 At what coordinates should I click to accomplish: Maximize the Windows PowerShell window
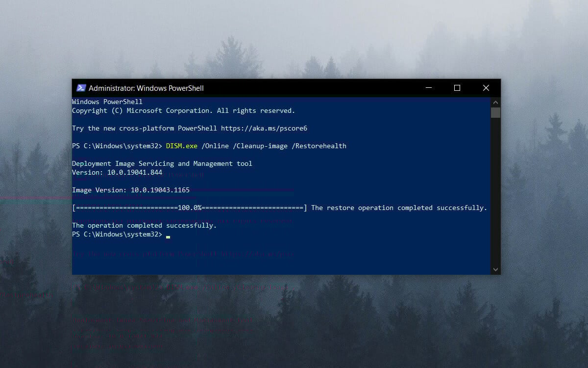point(457,88)
